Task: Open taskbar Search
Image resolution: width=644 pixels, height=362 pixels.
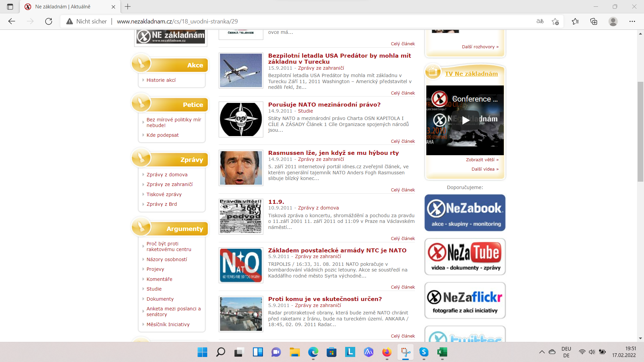Action: point(220,352)
